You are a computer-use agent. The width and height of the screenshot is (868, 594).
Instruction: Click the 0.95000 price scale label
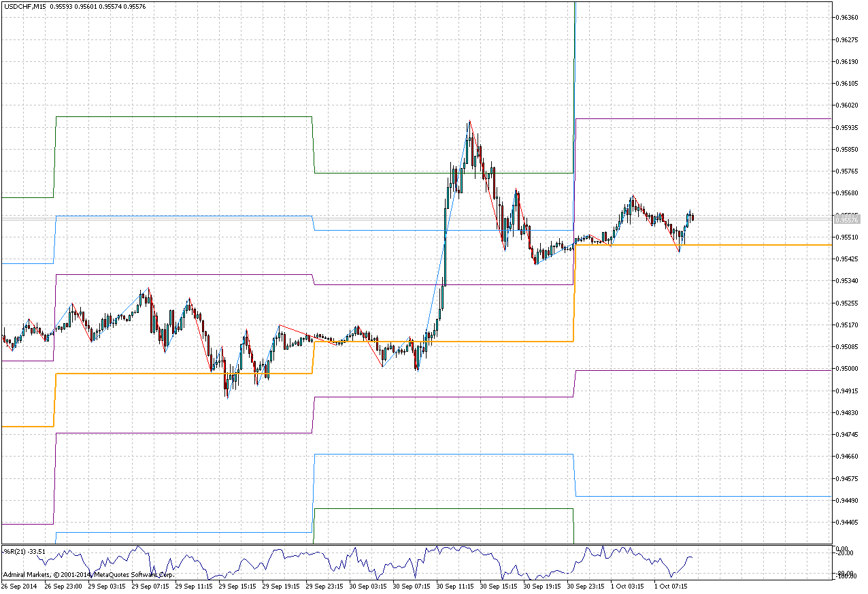point(848,369)
